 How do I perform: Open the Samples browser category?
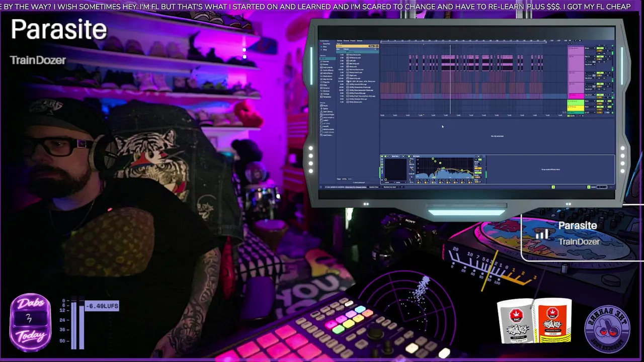pos(326,88)
